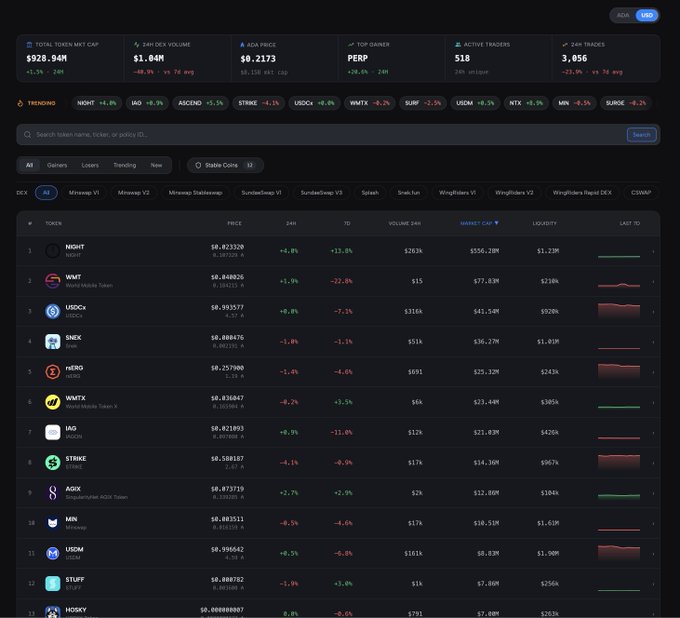Sort by the Liquidity column header
680x618 pixels.
point(544,223)
